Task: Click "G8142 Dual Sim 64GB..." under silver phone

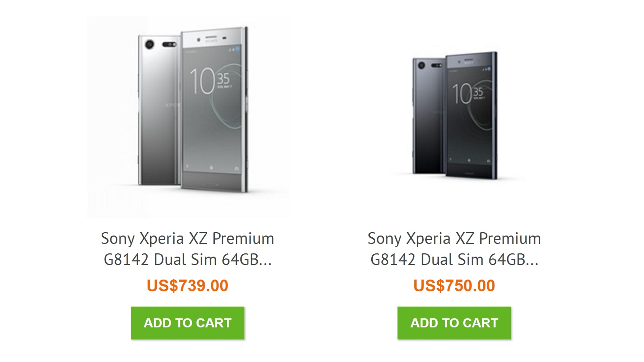Action: coord(187,259)
